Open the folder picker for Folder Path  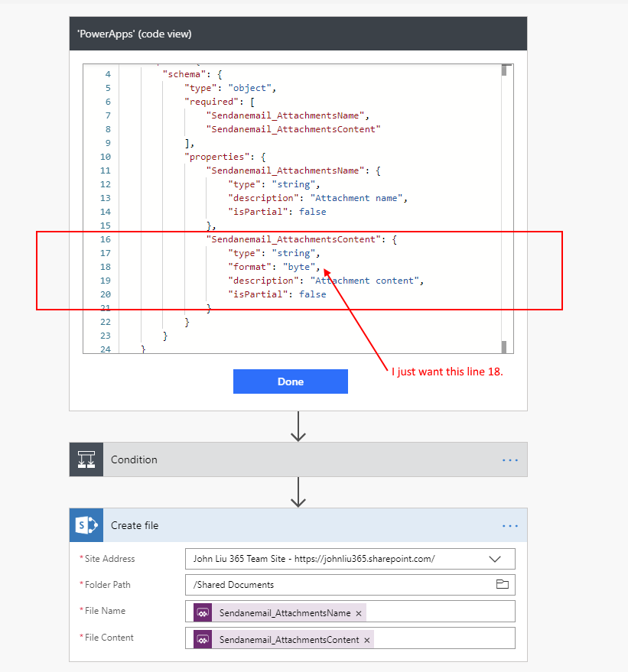coord(502,585)
